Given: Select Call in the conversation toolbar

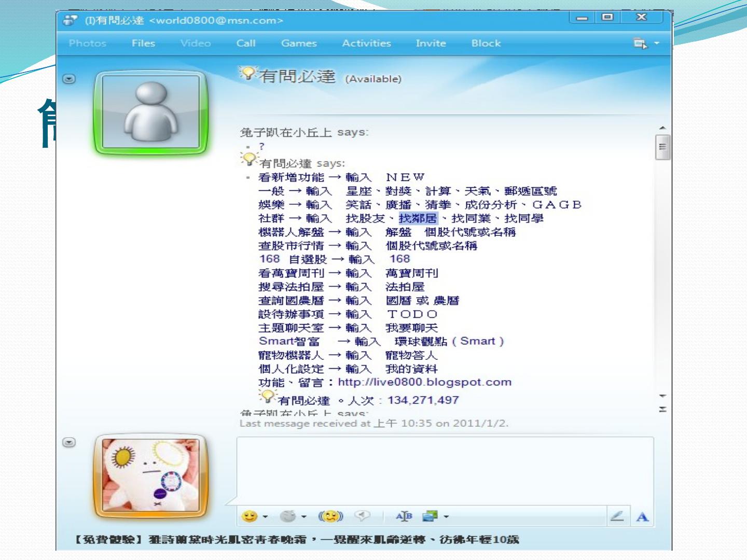Looking at the screenshot, I should click(x=246, y=44).
